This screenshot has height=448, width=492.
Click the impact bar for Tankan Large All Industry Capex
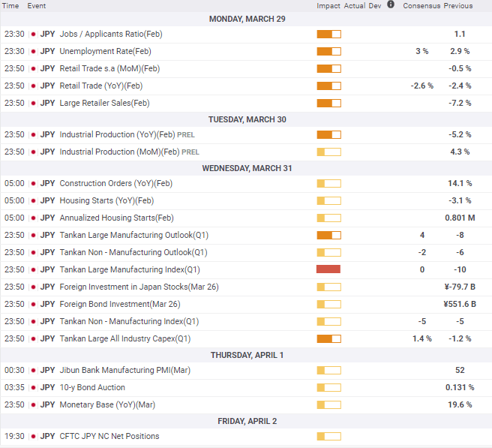[328, 338]
